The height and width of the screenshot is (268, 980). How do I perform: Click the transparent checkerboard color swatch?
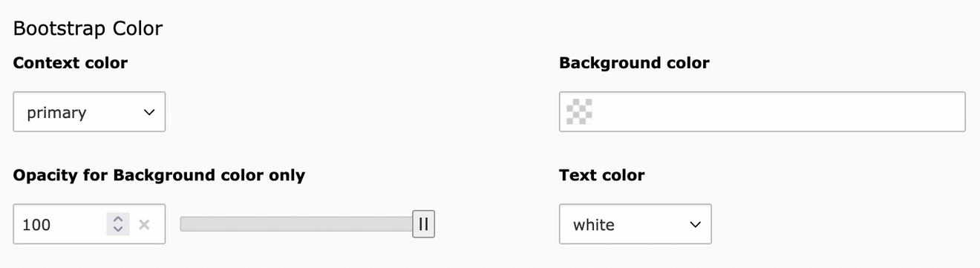[579, 112]
